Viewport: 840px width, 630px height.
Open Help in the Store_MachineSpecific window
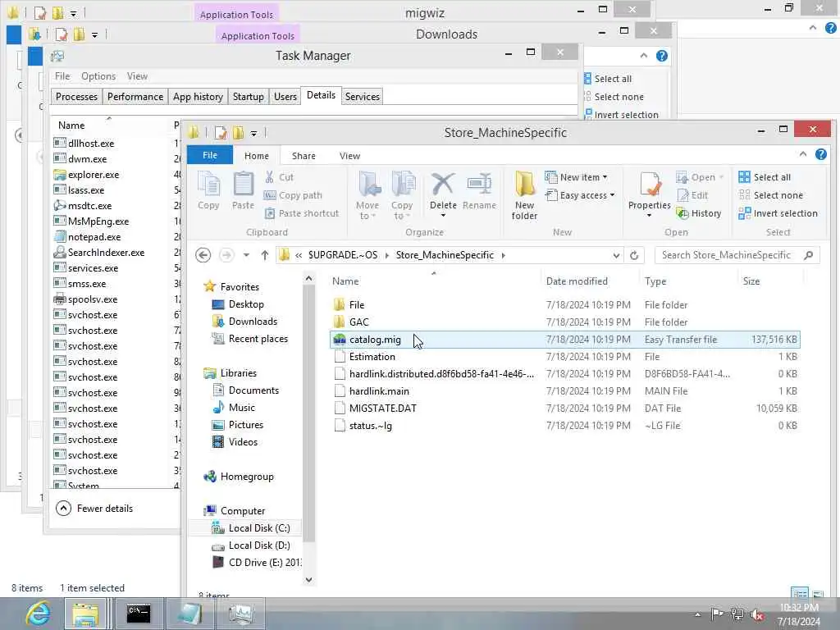coord(820,154)
